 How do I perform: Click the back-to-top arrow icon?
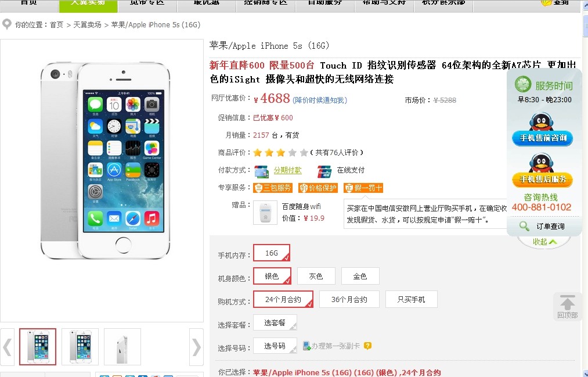pyautogui.click(x=567, y=303)
